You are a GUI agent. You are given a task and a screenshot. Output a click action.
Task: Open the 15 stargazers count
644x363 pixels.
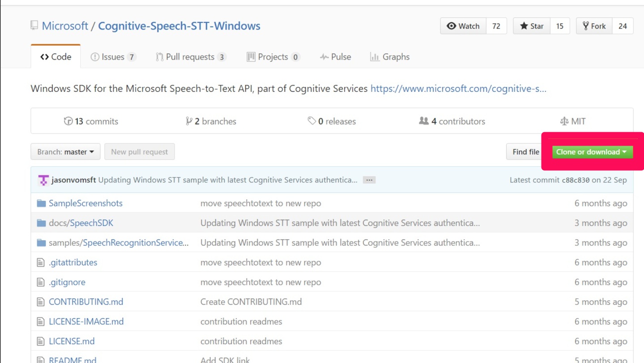560,26
